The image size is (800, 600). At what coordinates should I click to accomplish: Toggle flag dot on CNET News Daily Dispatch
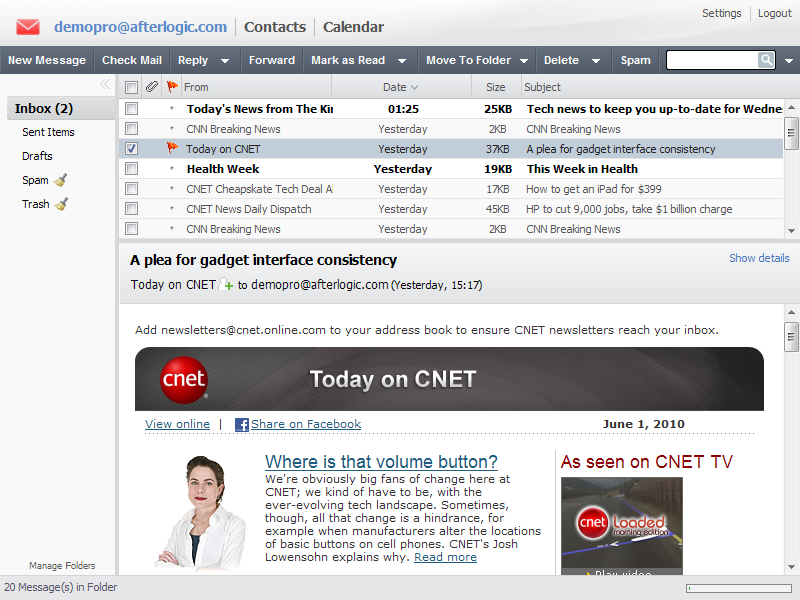pyautogui.click(x=172, y=209)
